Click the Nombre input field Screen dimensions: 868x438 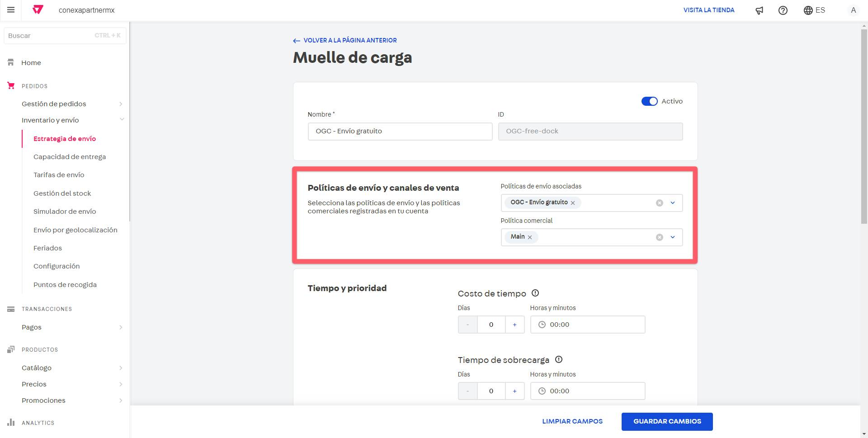[400, 132]
